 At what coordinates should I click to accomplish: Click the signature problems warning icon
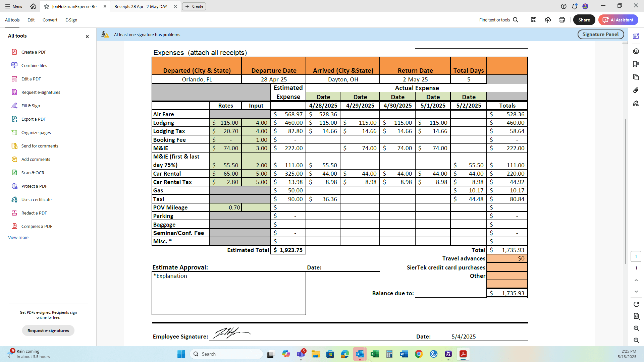click(105, 35)
